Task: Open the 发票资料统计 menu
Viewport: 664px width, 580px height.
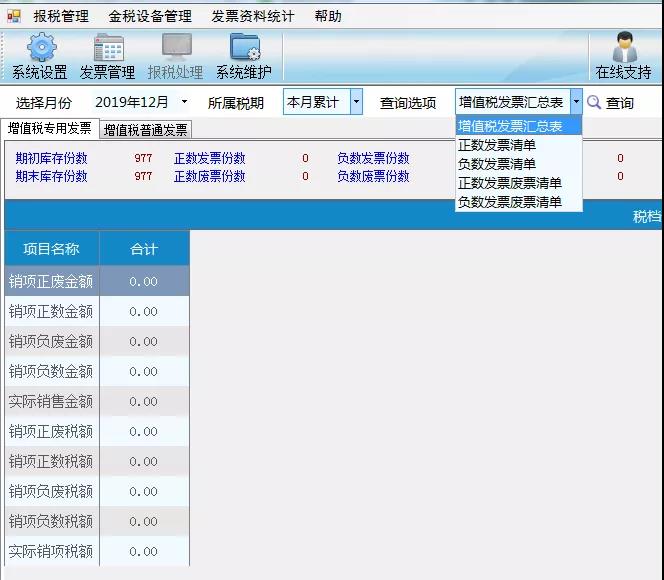Action: click(252, 16)
